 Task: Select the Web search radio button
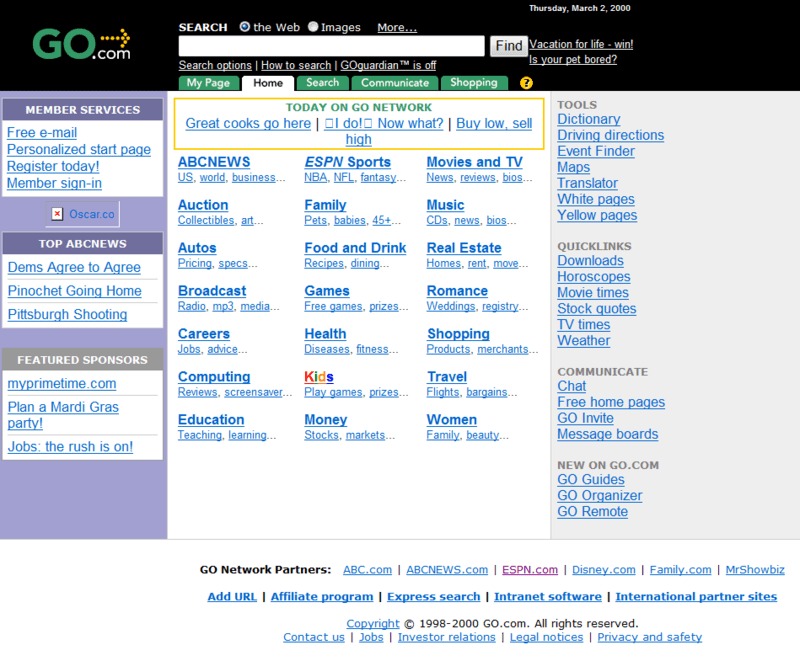(x=245, y=27)
